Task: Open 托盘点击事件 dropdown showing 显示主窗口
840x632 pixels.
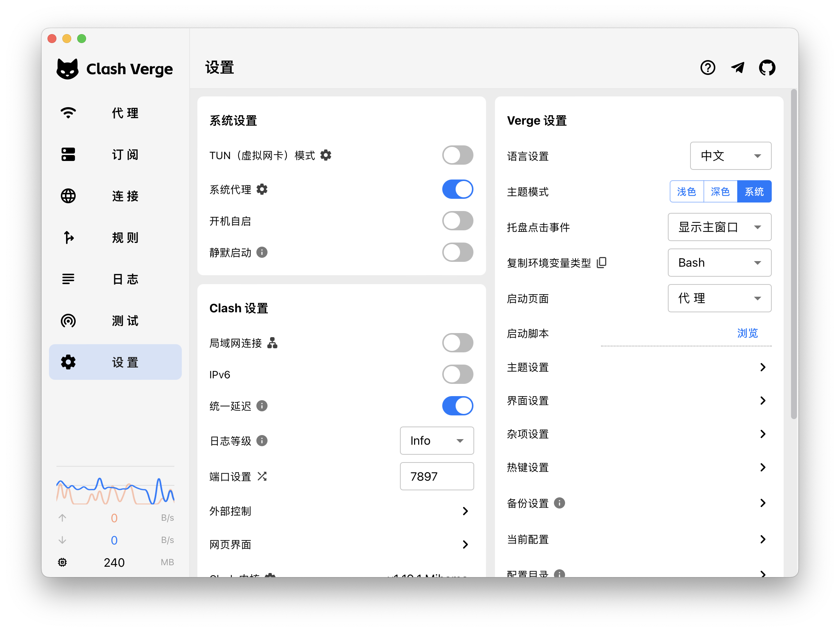Action: 720,227
